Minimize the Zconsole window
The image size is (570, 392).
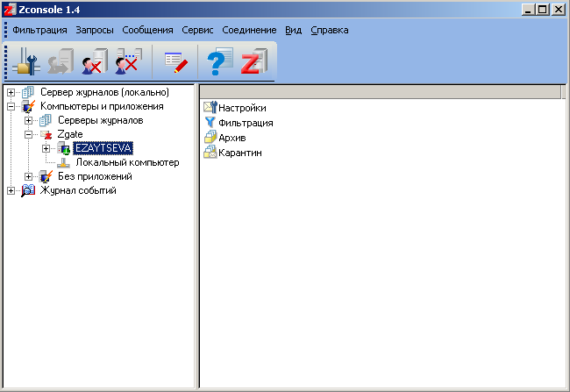point(529,10)
